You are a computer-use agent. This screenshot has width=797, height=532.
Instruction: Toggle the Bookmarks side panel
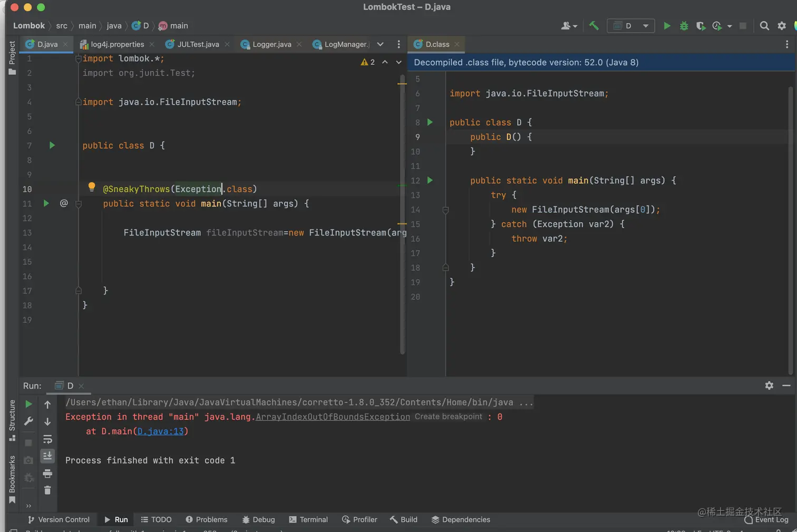[12, 479]
